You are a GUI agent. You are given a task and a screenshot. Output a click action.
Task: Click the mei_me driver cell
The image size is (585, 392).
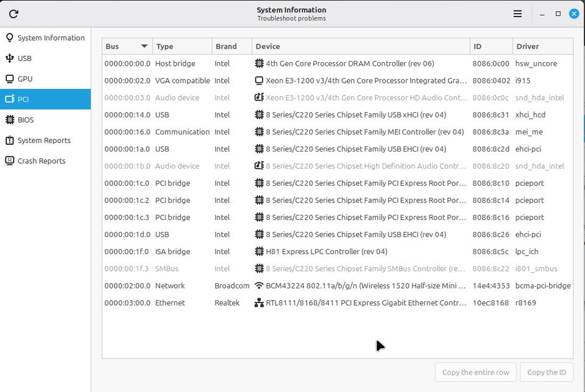tap(529, 132)
